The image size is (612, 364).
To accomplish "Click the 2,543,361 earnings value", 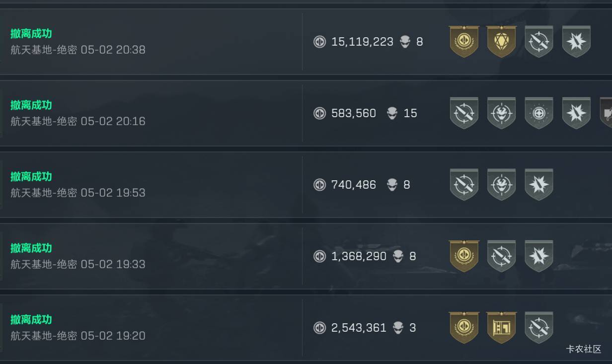I will 359,328.
